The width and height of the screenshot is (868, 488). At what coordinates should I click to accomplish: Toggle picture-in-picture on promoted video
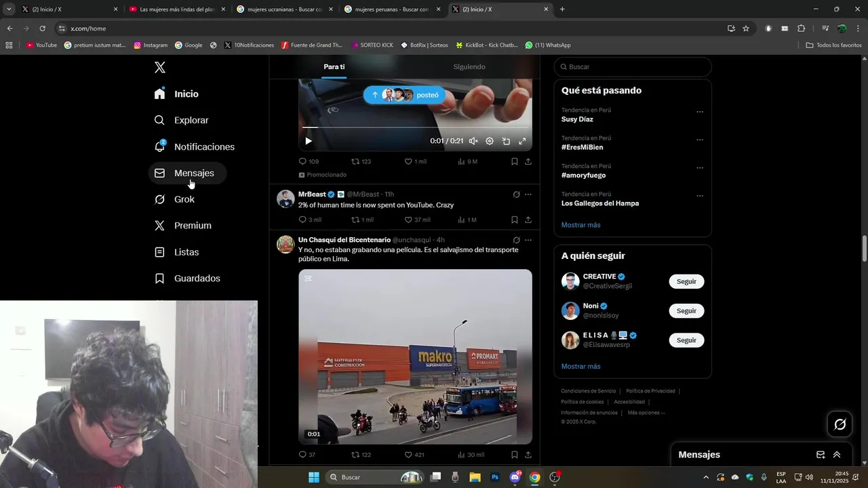(x=506, y=141)
